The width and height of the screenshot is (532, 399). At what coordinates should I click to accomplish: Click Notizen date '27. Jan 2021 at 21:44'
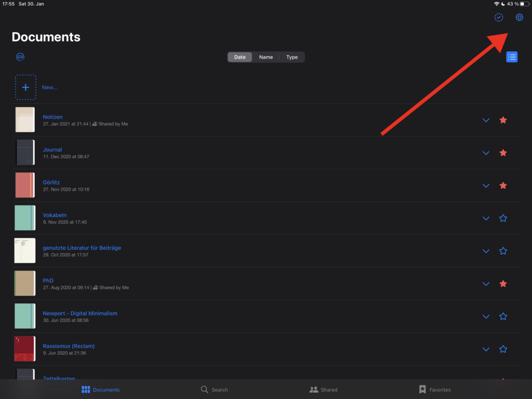click(x=65, y=124)
